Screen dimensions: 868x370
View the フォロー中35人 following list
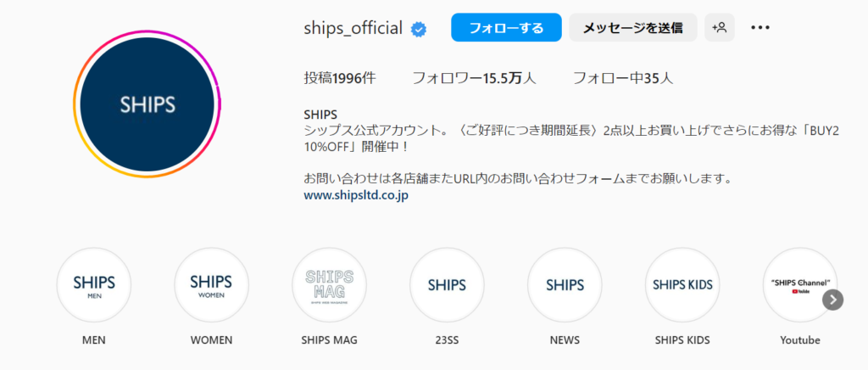pyautogui.click(x=623, y=78)
